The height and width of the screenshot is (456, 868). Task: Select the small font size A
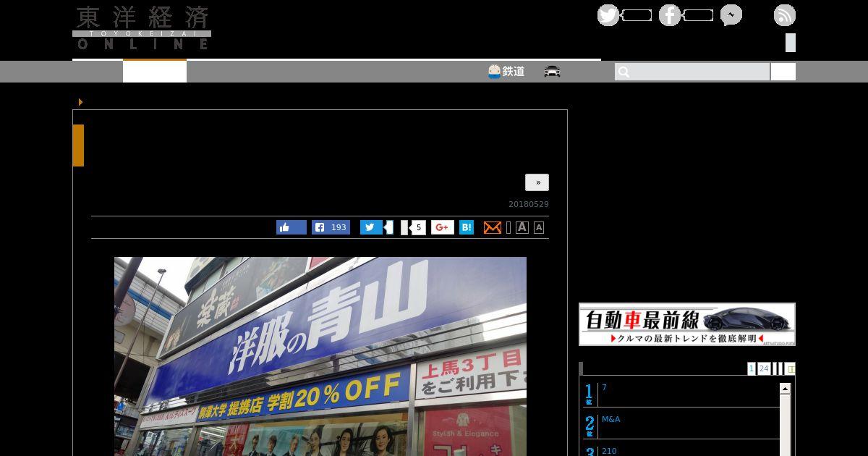coord(539,227)
